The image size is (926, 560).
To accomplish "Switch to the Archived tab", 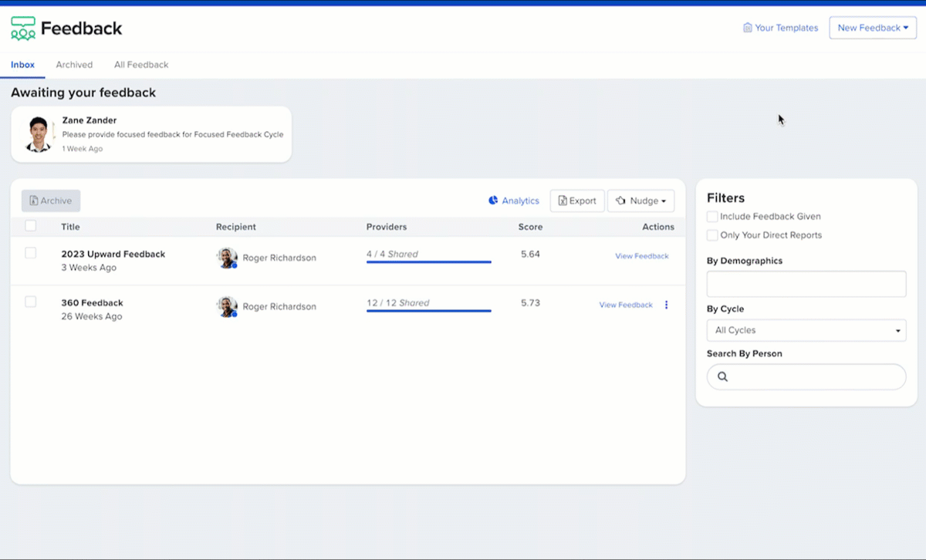I will (x=74, y=65).
